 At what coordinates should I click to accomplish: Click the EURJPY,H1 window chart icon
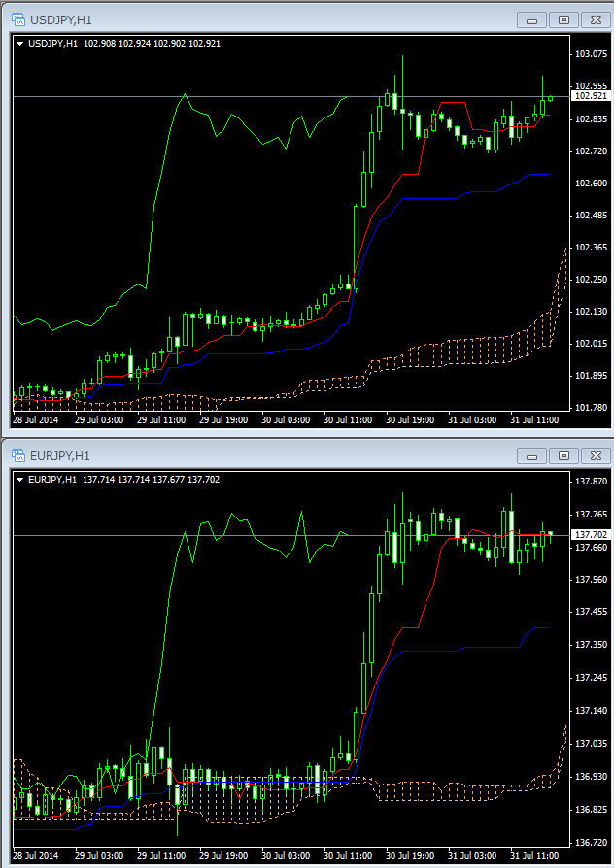18,455
